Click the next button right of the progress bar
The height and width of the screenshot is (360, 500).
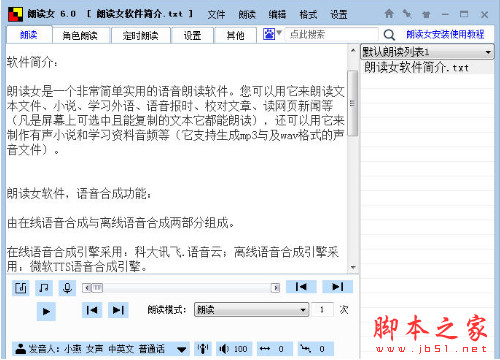tap(337, 287)
